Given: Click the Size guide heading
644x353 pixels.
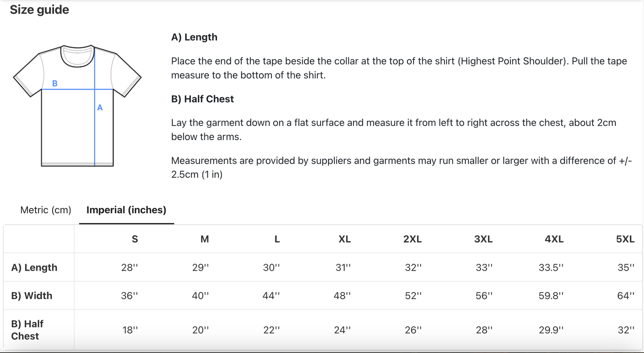Looking at the screenshot, I should [x=40, y=10].
